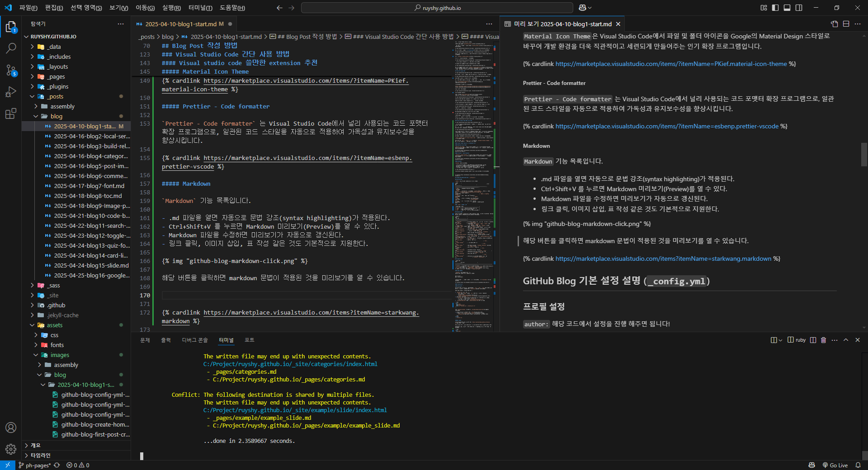Select the Search icon in activity bar

[11, 48]
